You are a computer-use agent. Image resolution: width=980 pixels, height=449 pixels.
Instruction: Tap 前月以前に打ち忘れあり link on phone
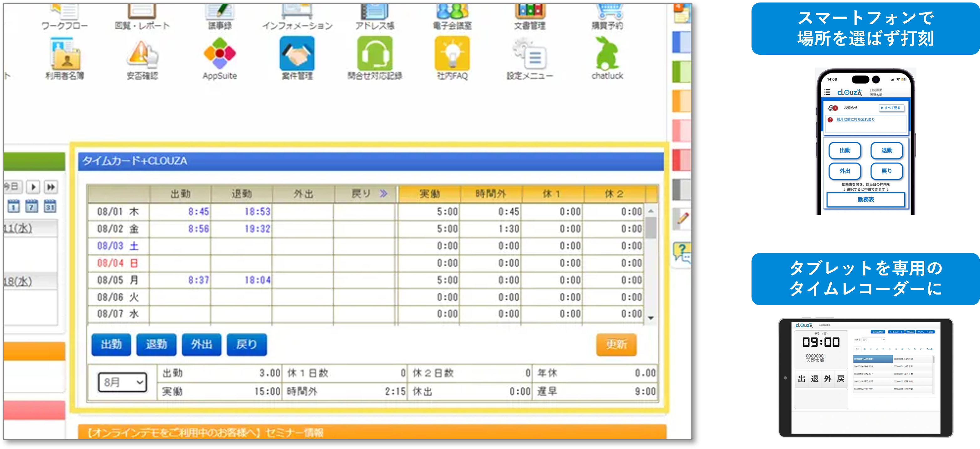tap(856, 119)
